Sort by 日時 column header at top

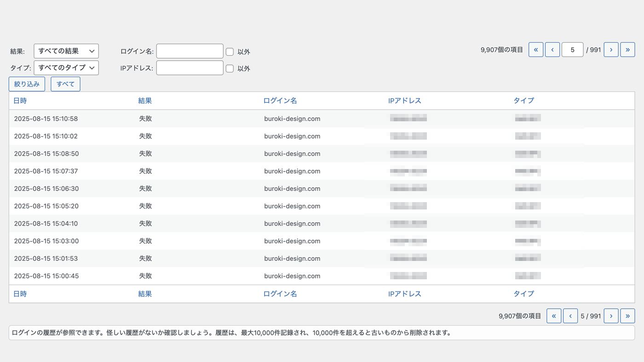[x=20, y=101]
